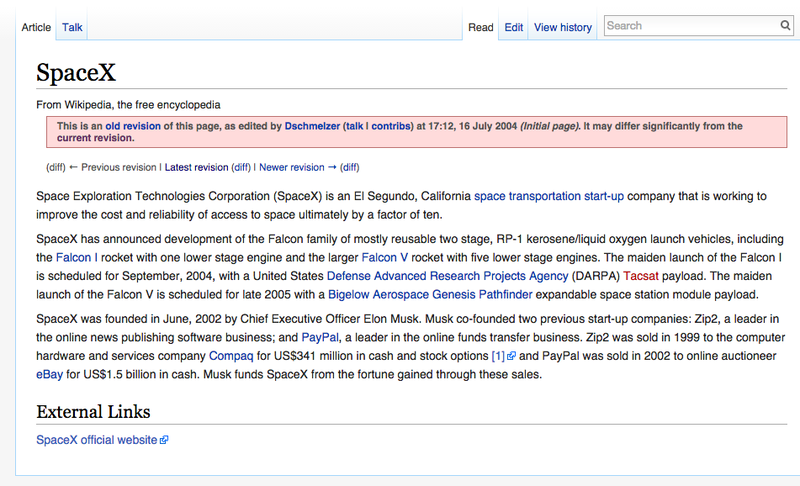This screenshot has height=486, width=800.
Task: Open Dschmelzer's contribs link
Action: click(x=391, y=126)
